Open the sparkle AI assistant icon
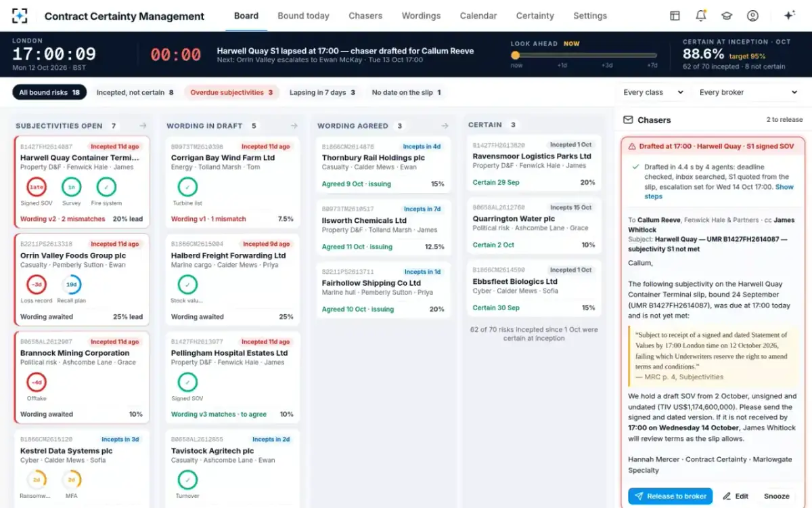Screen dimensions: 812x508 pyautogui.click(x=789, y=16)
